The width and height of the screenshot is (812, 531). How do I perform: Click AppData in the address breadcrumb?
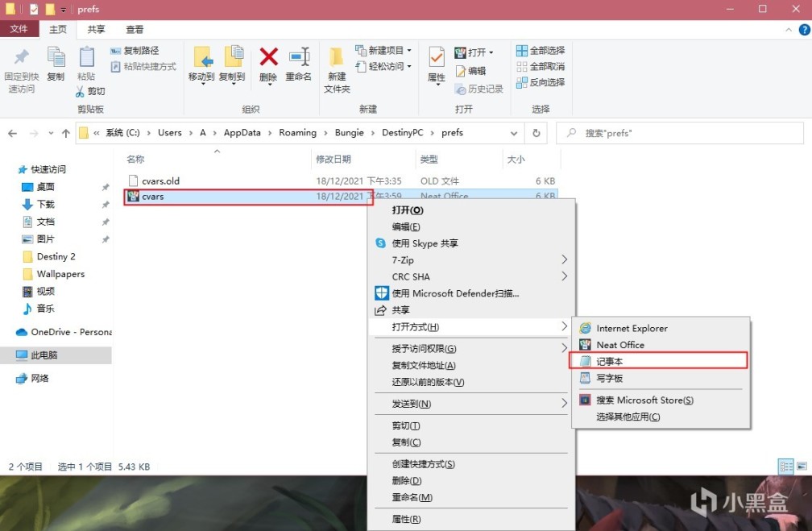[242, 133]
